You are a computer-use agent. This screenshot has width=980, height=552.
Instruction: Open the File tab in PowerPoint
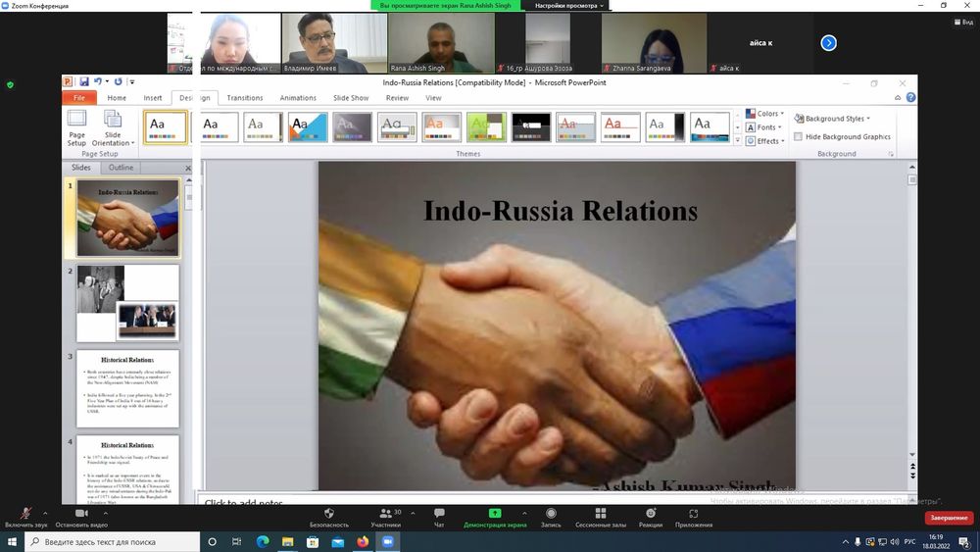click(x=79, y=97)
